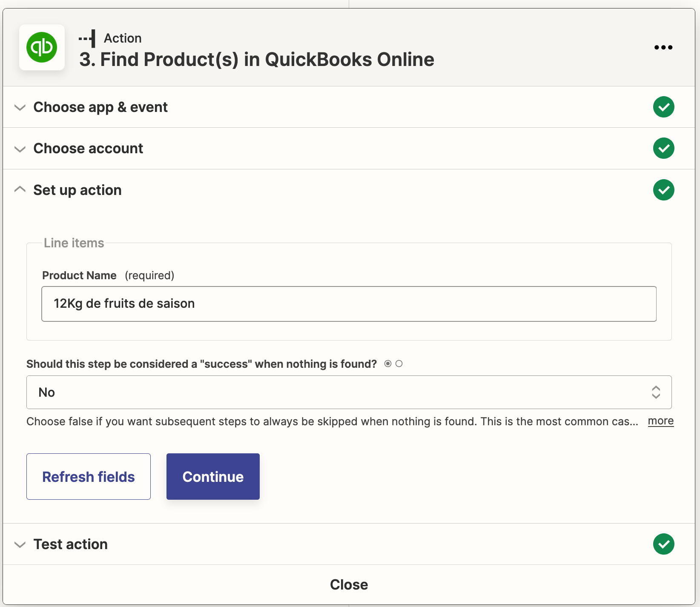Viewport: 700px width, 607px height.
Task: Click the action step path icon
Action: point(88,38)
